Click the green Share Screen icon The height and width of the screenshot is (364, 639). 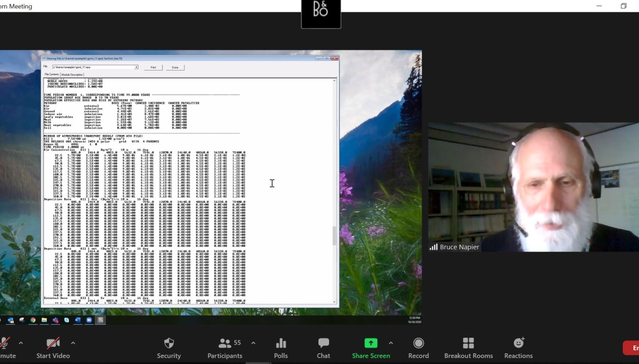pos(371,343)
